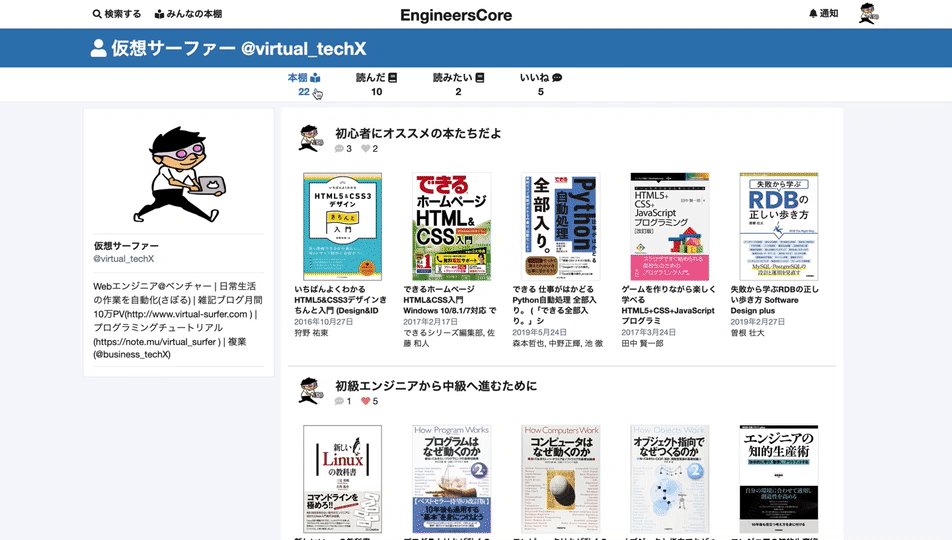Click title できる 仕事がはかどるPython自動処理
Image resolution: width=952 pixels, height=540 pixels.
554,306
